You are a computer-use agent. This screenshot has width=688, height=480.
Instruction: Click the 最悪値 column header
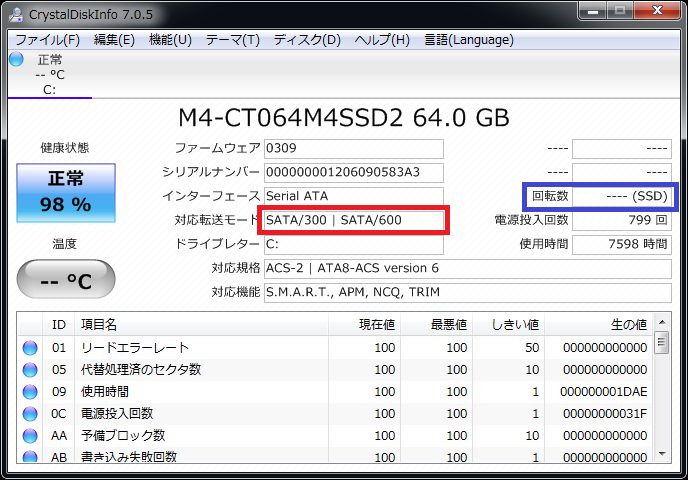tap(437, 325)
